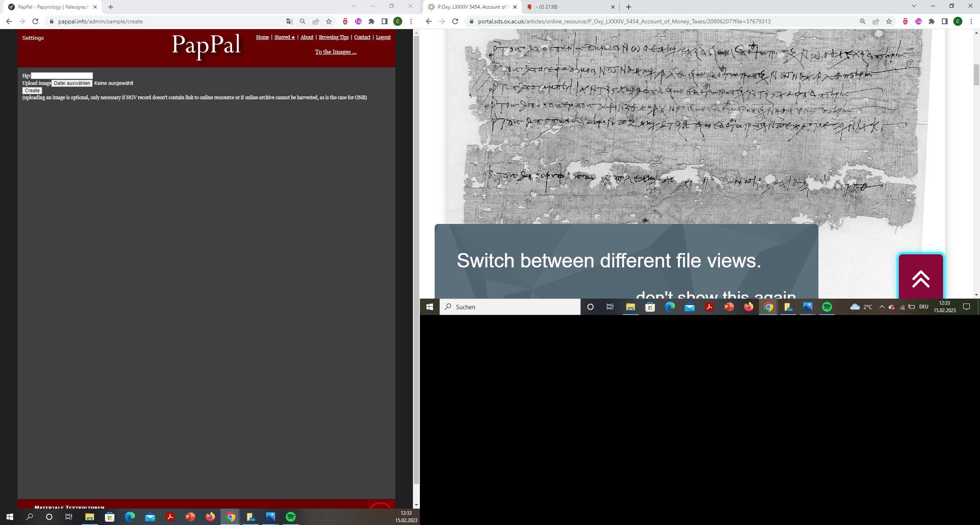Open Microsoft Store from bottom-left taskbar

[x=109, y=517]
